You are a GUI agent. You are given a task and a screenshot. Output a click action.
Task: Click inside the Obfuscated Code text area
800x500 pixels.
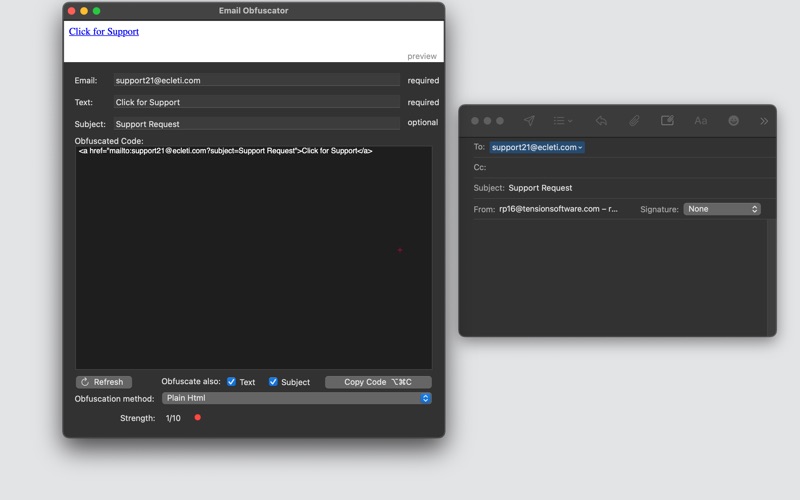(253, 260)
